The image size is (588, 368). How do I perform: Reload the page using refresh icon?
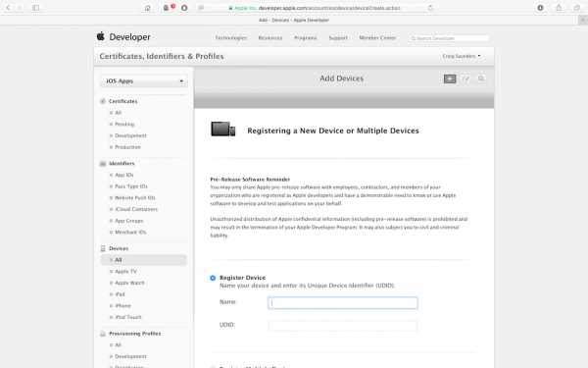[x=430, y=8]
